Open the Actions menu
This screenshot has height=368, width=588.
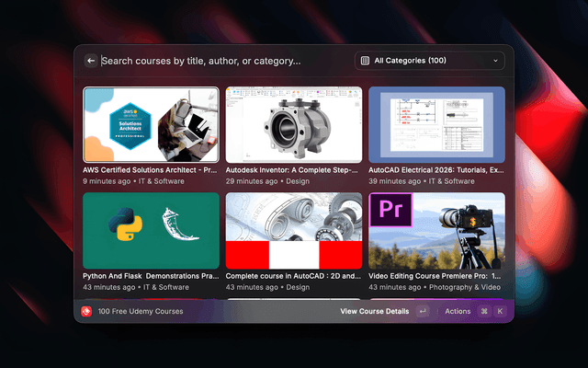click(458, 311)
